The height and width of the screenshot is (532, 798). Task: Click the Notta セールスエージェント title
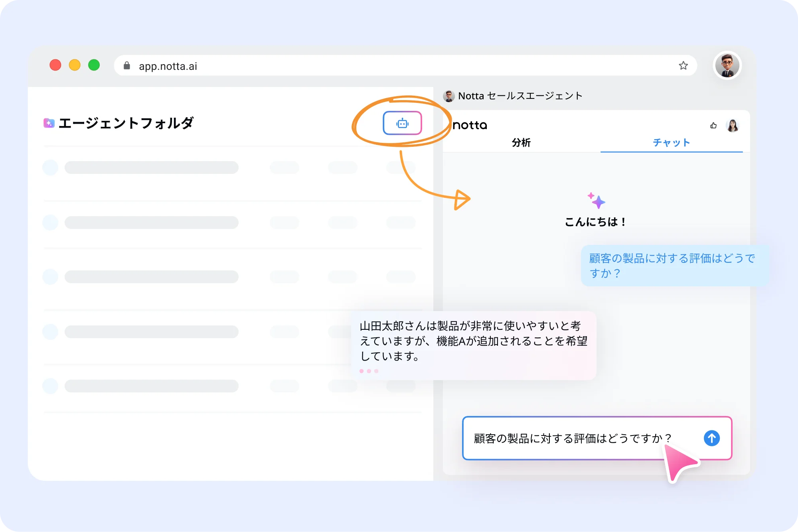tap(520, 96)
